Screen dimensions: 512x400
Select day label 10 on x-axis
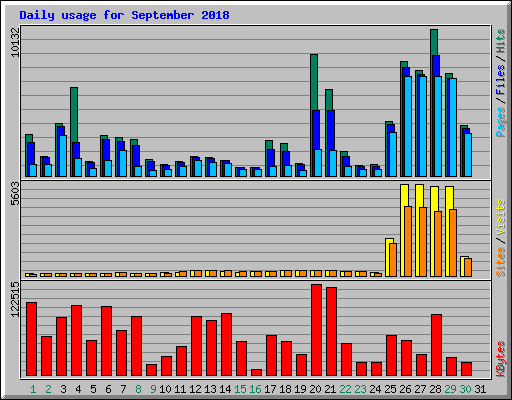click(165, 389)
